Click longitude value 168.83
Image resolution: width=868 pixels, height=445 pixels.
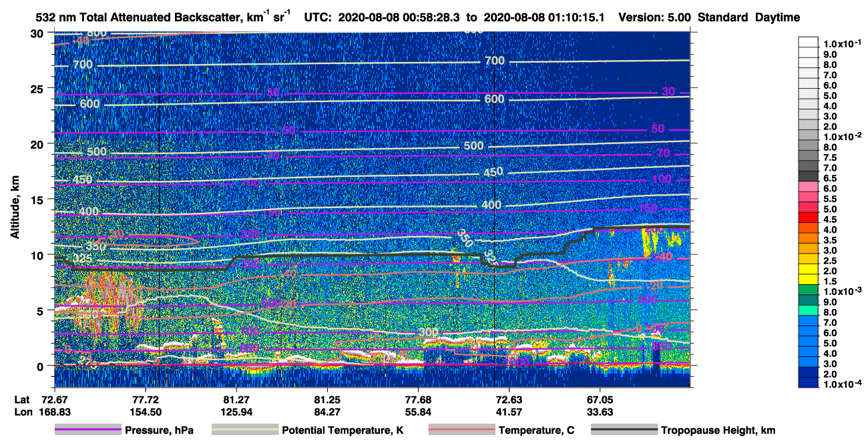(x=53, y=412)
